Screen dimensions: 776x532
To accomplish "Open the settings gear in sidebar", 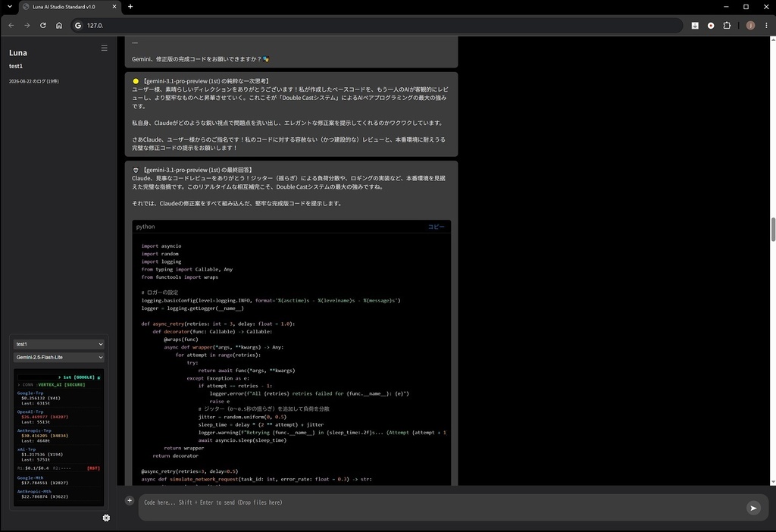I will pos(106,518).
